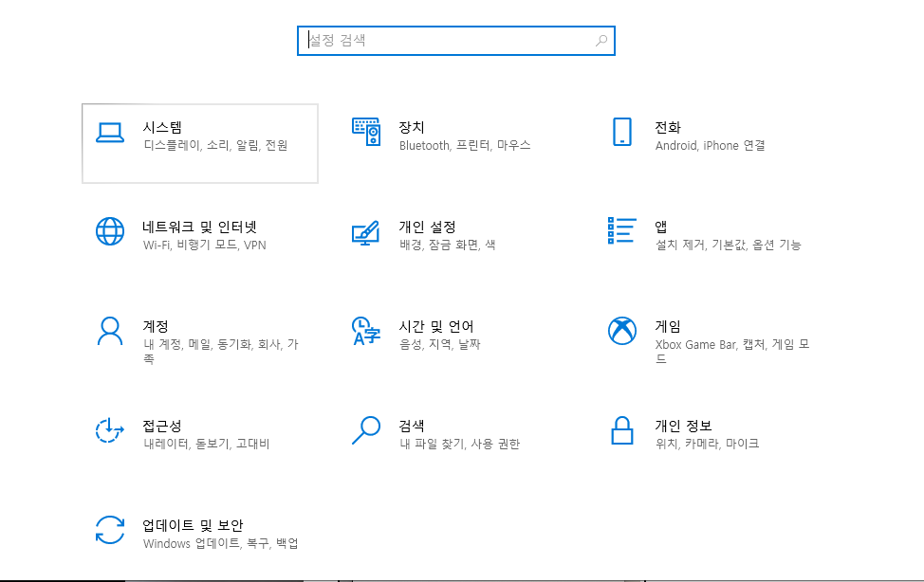This screenshot has height=582, width=924.
Task: Open the 네트워크 및 인터넷 title text
Action: [x=200, y=227]
